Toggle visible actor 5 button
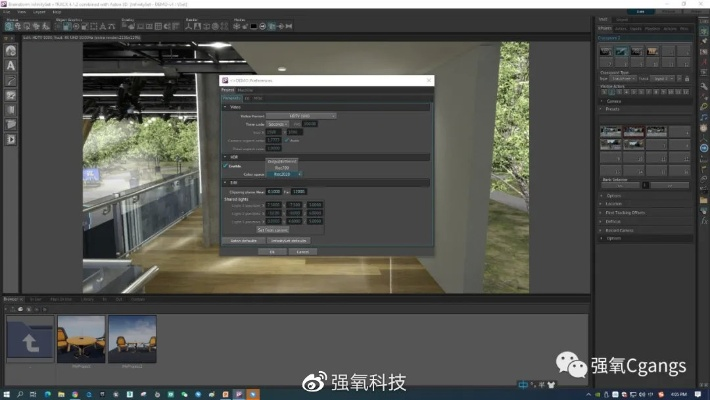 pos(634,92)
